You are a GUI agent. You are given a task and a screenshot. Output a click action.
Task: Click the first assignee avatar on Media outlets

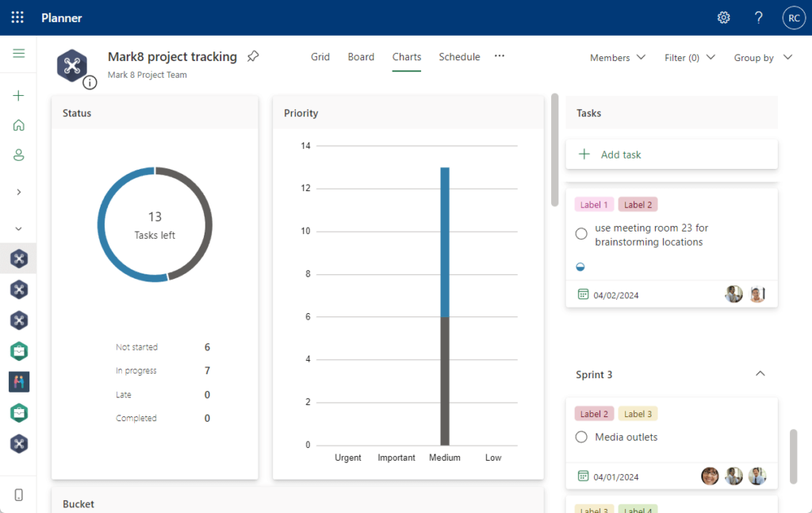(x=710, y=476)
